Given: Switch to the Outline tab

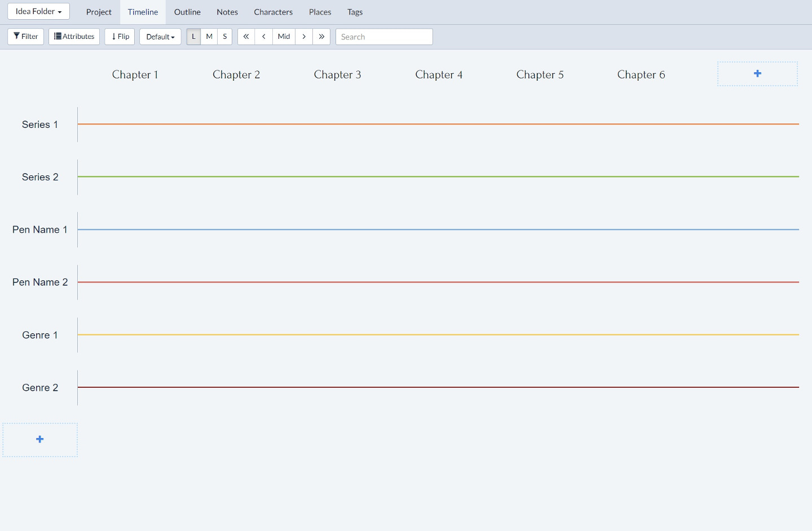Looking at the screenshot, I should pos(187,12).
